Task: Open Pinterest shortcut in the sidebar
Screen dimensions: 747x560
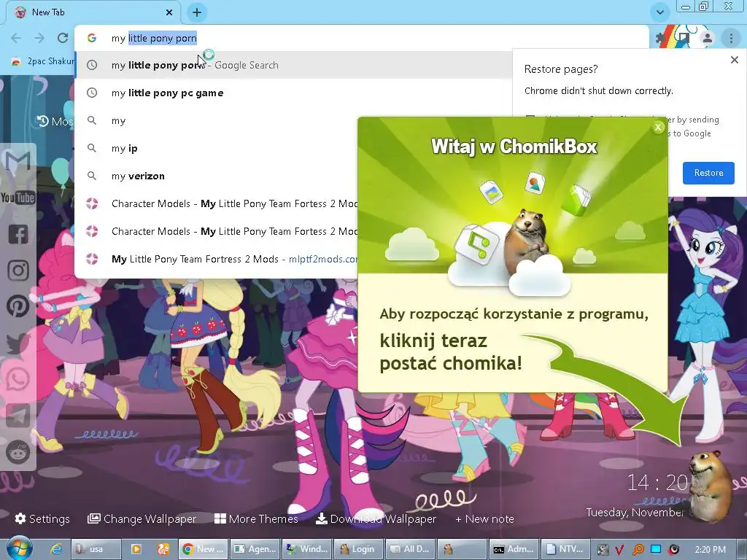Action: (x=18, y=306)
